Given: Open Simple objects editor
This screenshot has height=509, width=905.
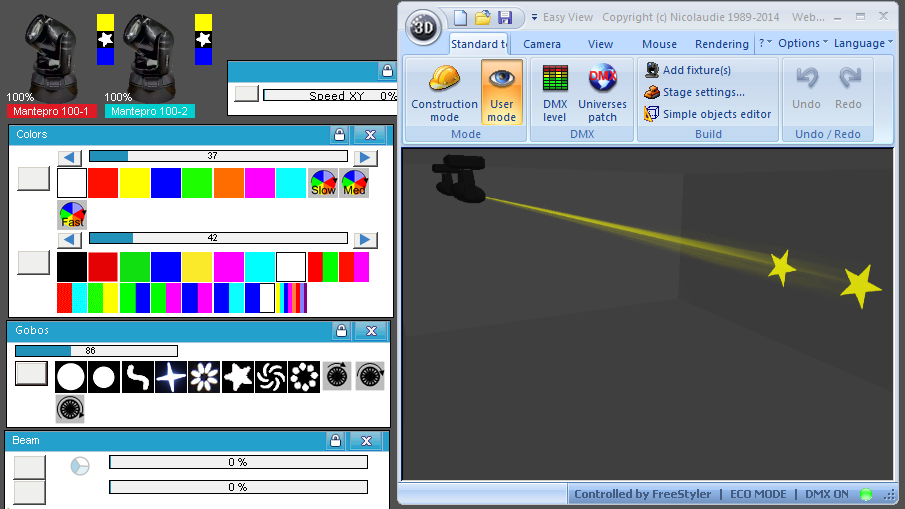Looking at the screenshot, I should tap(708, 114).
